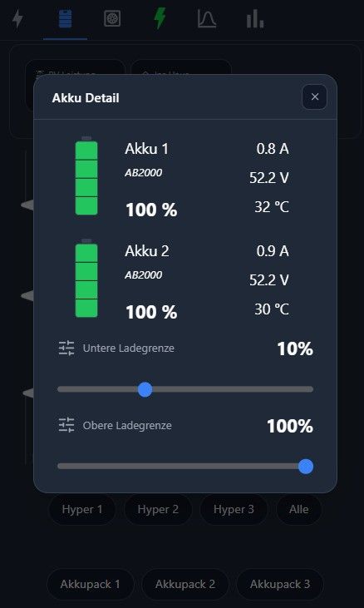Click settings icon beside Untere Ladegrenze

66,348
